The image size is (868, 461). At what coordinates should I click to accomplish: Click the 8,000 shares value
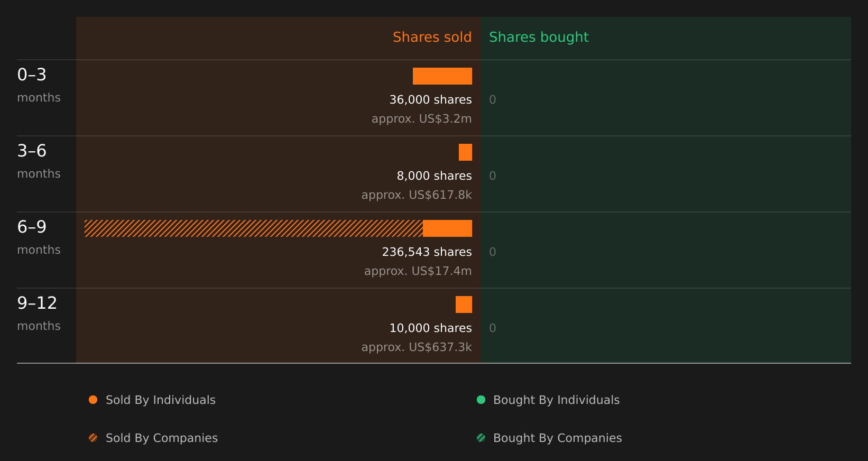(x=434, y=176)
